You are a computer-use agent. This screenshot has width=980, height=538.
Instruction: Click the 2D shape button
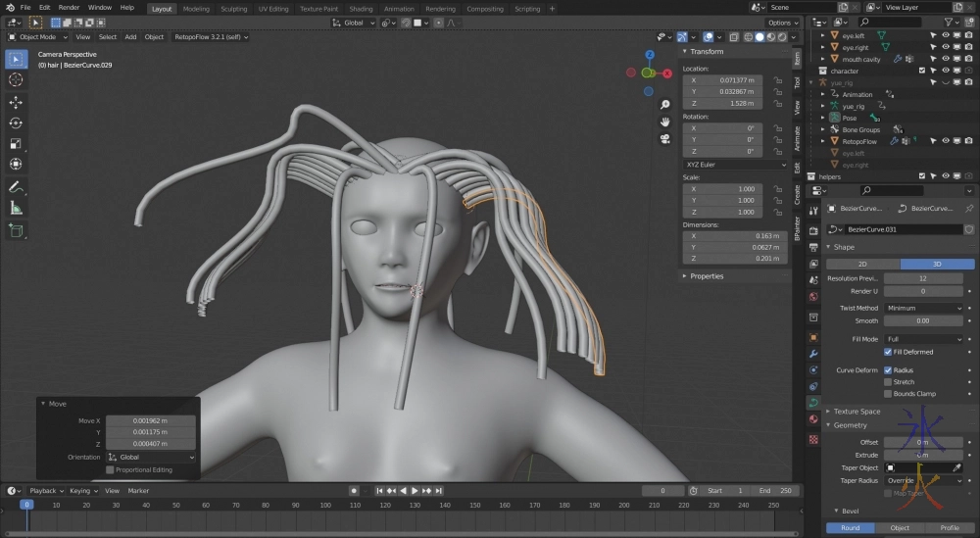coord(862,264)
